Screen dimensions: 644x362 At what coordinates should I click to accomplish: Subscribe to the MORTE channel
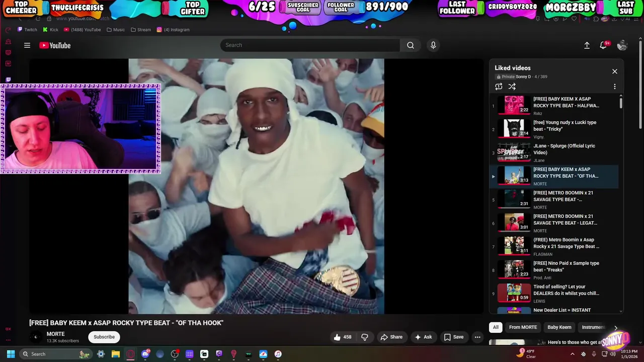pos(104,337)
